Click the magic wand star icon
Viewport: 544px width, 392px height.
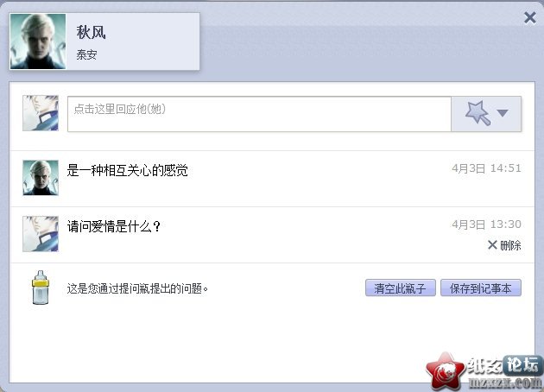(478, 113)
